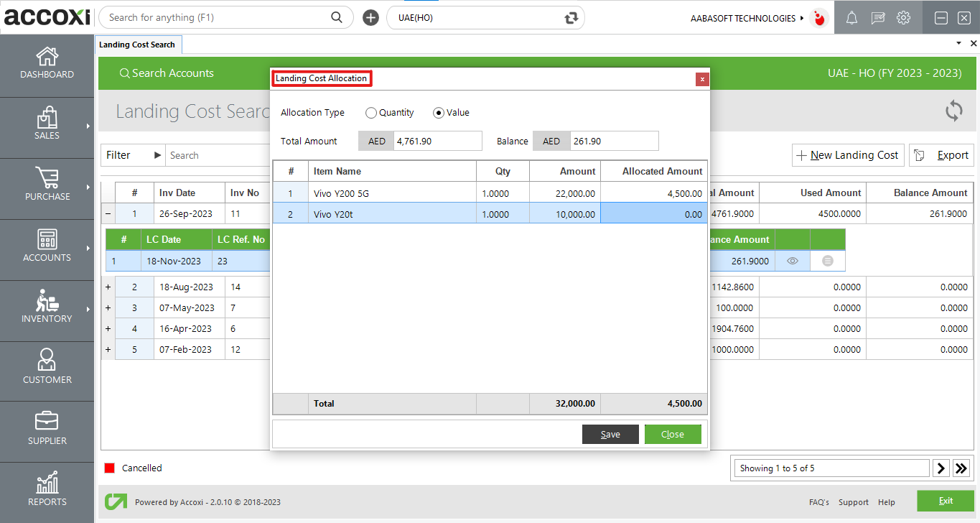Click the Accoxi logo in footer

(116, 501)
